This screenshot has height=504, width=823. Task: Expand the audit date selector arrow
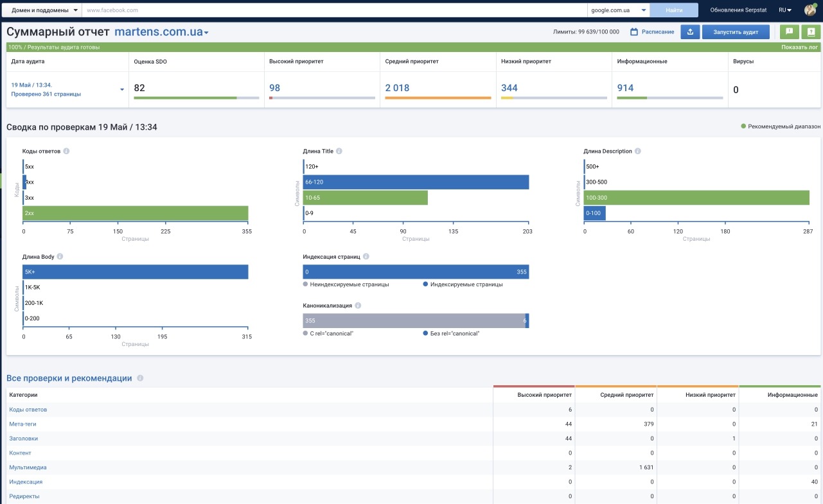122,90
